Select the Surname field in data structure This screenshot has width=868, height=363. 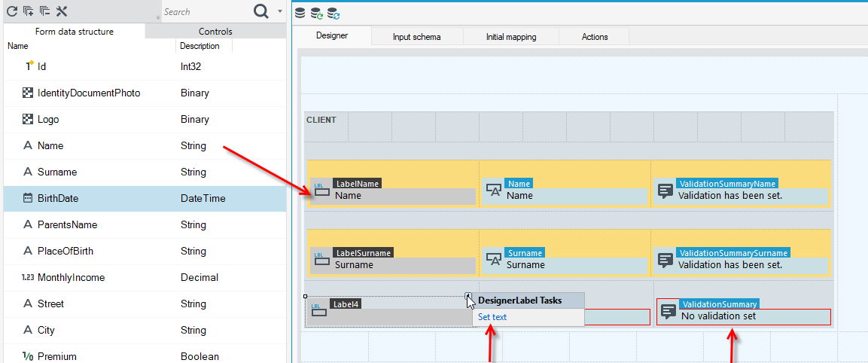pyautogui.click(x=145, y=172)
